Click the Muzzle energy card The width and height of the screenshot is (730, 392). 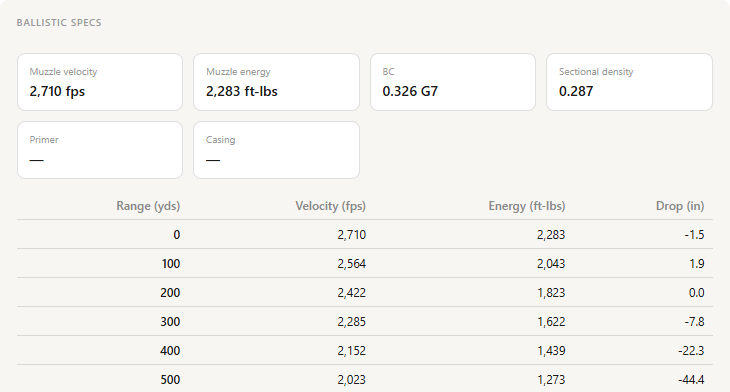[277, 82]
